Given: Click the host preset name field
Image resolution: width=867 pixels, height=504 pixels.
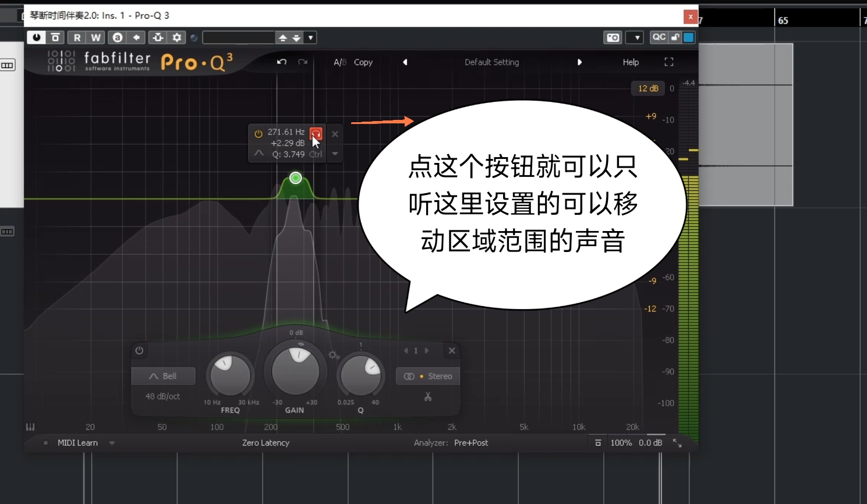Looking at the screenshot, I should coord(238,38).
